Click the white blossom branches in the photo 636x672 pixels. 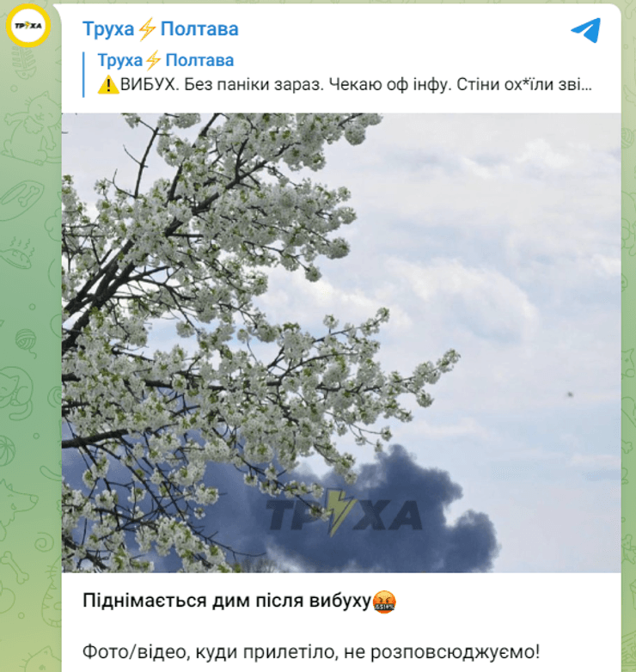coord(214,300)
